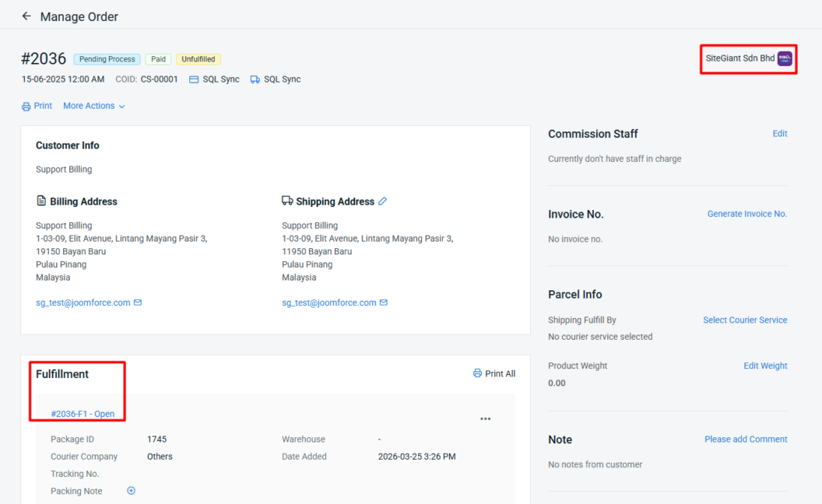822x504 pixels.
Task: Click the SQL logo beside SiteGiant Sdn Bhd
Action: pos(785,58)
